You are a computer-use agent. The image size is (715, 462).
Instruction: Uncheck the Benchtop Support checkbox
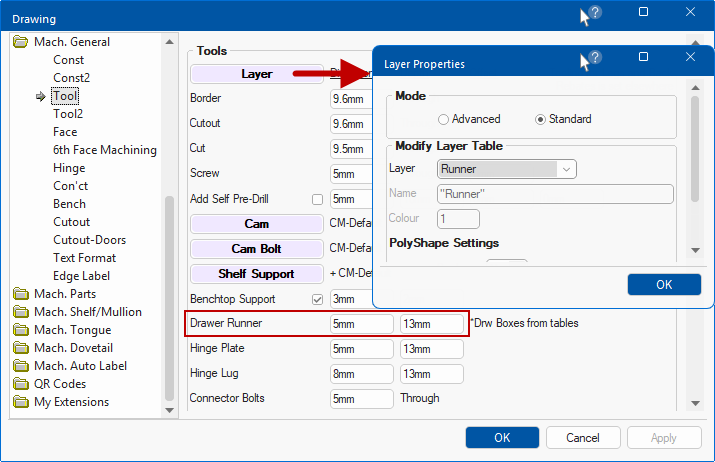[x=318, y=299]
